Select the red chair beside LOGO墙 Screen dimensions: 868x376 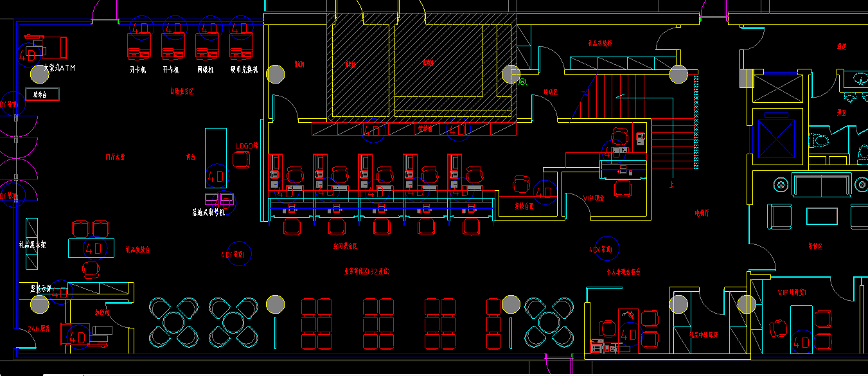(241, 160)
